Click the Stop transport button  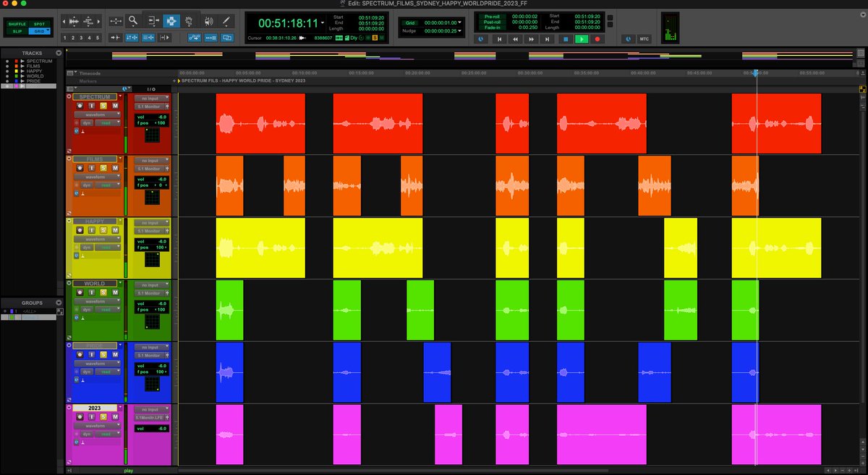[x=566, y=39]
